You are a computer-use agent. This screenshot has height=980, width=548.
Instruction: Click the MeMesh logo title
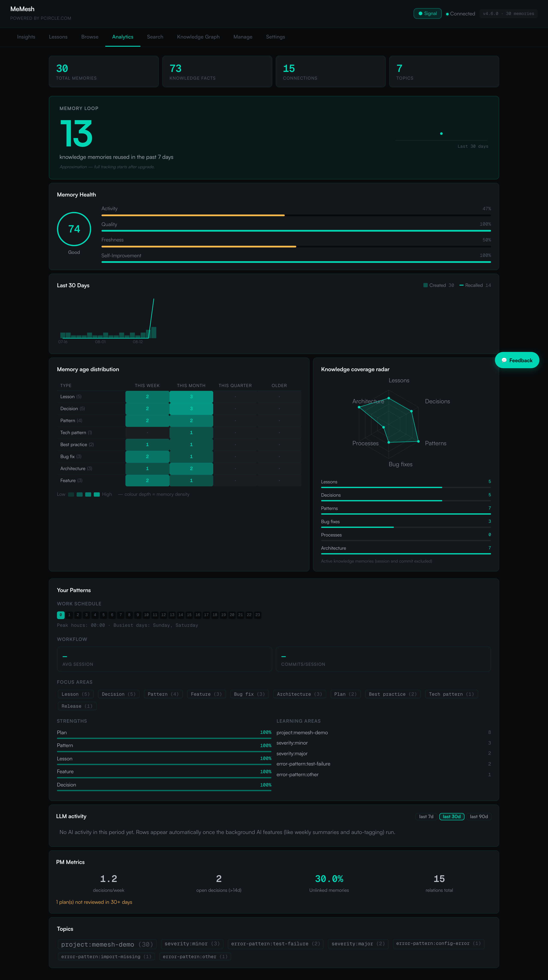[22, 9]
